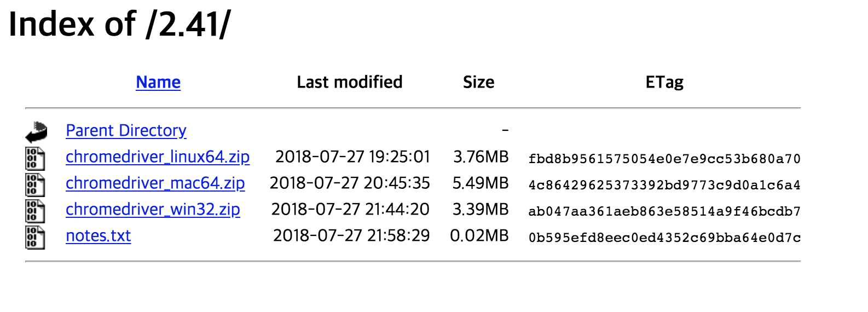Sort listing by the Name column link

pyautogui.click(x=158, y=82)
